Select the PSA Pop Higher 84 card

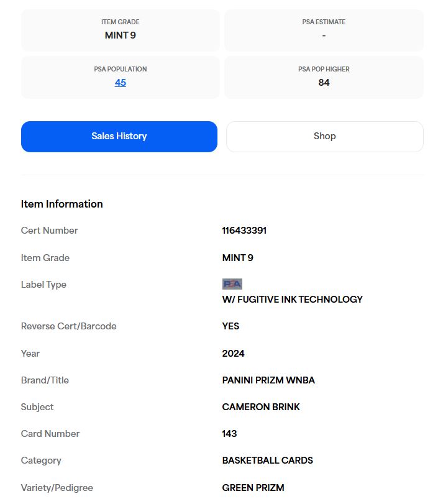[x=324, y=77]
